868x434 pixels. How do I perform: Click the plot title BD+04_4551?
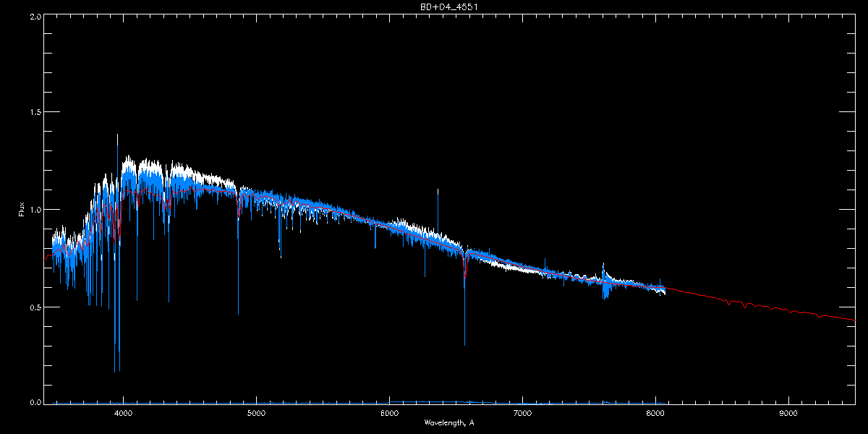tap(449, 7)
